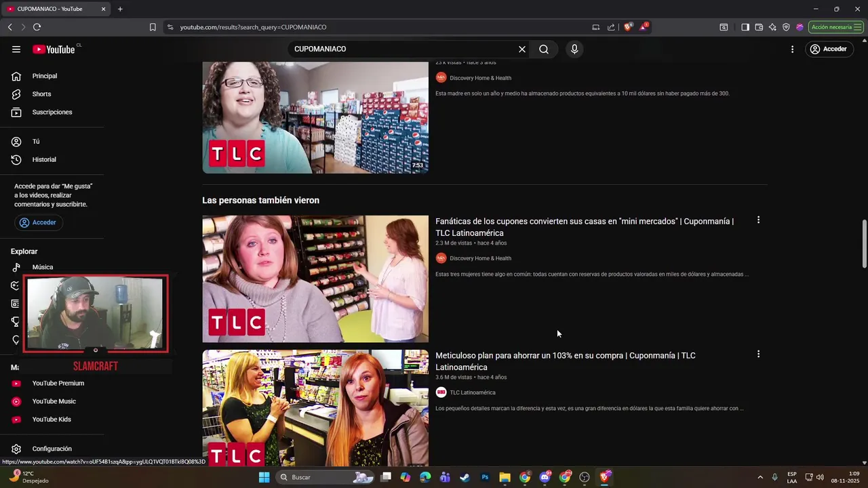Open more options for the Fanáticas de los cupones video
The image size is (868, 488).
(758, 220)
